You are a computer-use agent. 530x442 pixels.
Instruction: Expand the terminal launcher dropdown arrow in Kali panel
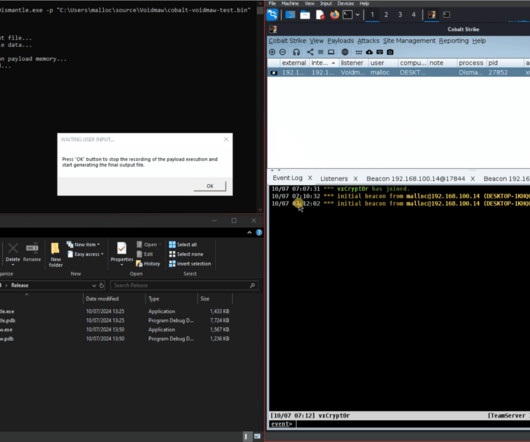coord(357,15)
